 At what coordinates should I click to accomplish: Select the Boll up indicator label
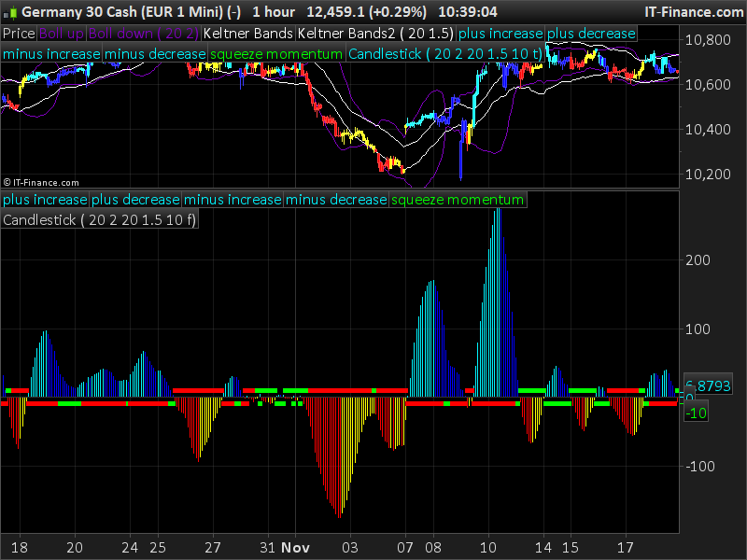pos(62,34)
